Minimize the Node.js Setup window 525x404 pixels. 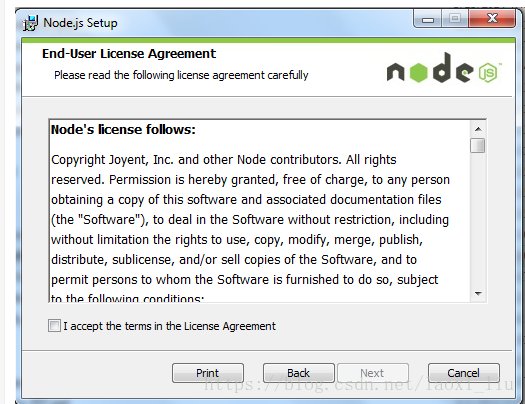(x=428, y=19)
